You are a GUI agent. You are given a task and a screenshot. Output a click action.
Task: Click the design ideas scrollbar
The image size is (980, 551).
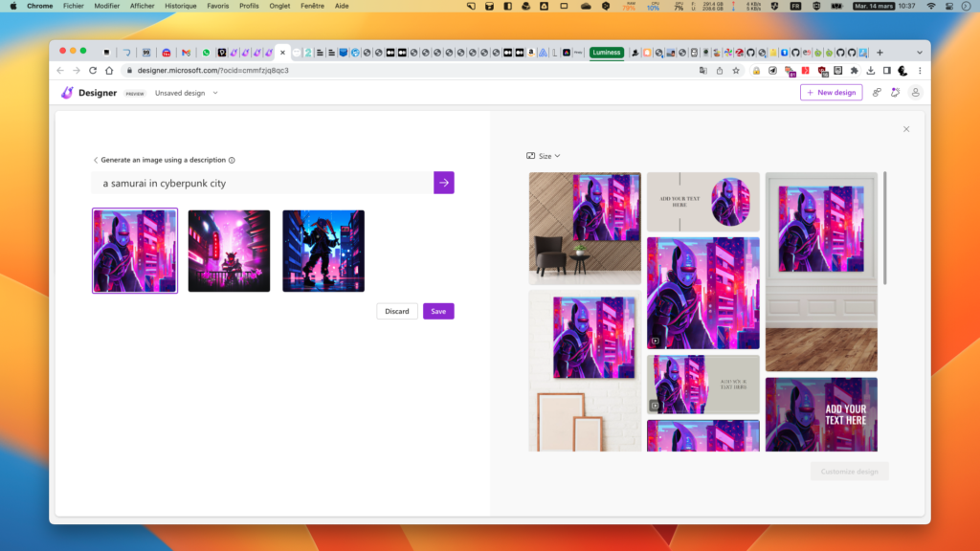(x=885, y=228)
